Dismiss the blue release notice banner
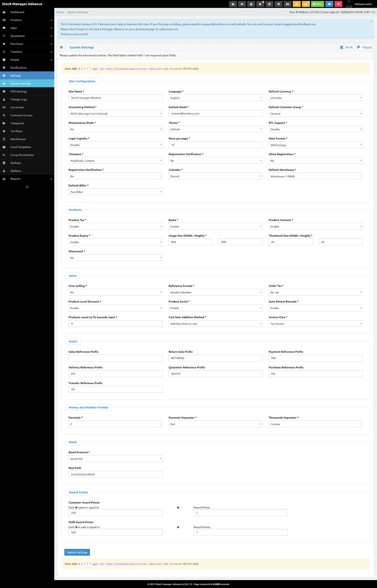 coord(371,21)
